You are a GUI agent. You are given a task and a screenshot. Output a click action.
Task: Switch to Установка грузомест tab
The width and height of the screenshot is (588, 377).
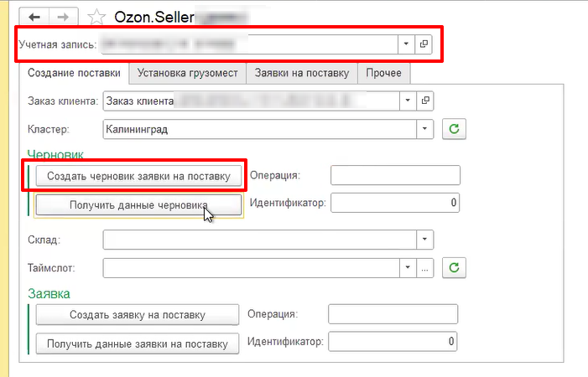coord(188,73)
